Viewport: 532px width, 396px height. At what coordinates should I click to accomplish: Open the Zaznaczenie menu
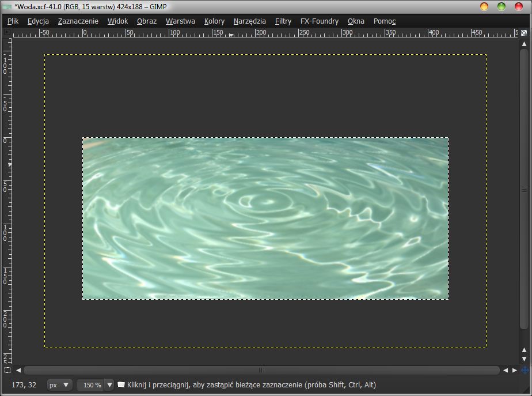pos(78,21)
